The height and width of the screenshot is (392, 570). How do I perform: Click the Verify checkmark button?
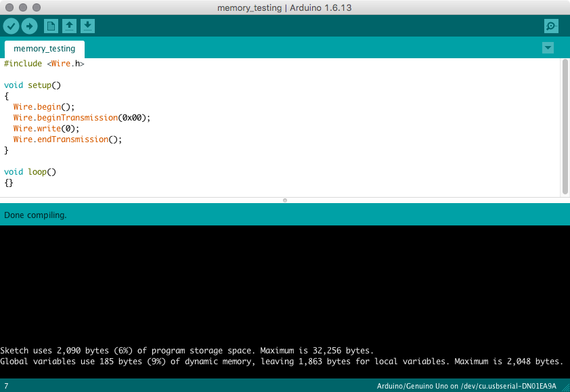(12, 26)
